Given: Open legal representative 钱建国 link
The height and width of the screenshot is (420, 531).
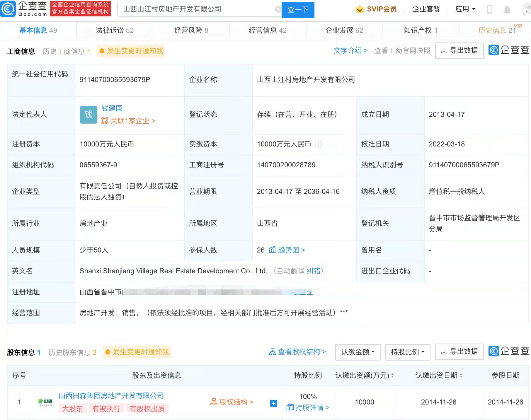Looking at the screenshot, I should pos(112,108).
